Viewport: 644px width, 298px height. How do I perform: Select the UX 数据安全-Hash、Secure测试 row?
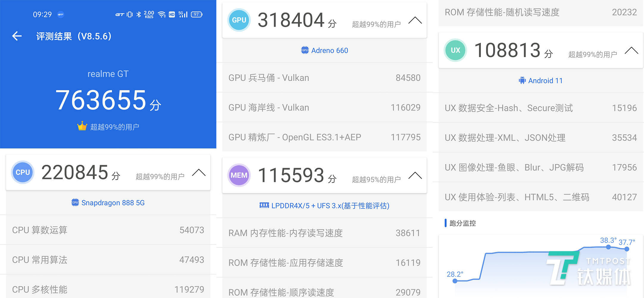point(541,108)
